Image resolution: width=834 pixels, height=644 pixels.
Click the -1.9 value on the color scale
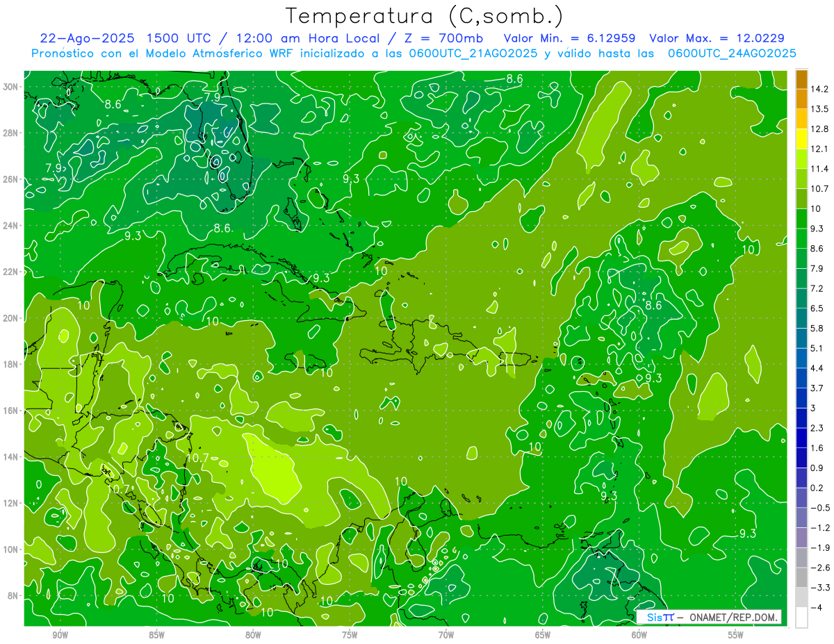pos(821,548)
